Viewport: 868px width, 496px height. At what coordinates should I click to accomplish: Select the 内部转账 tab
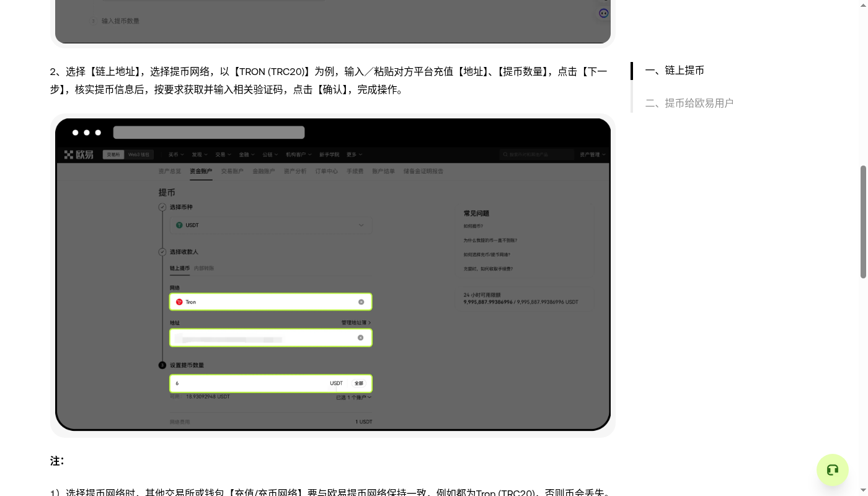coord(204,268)
